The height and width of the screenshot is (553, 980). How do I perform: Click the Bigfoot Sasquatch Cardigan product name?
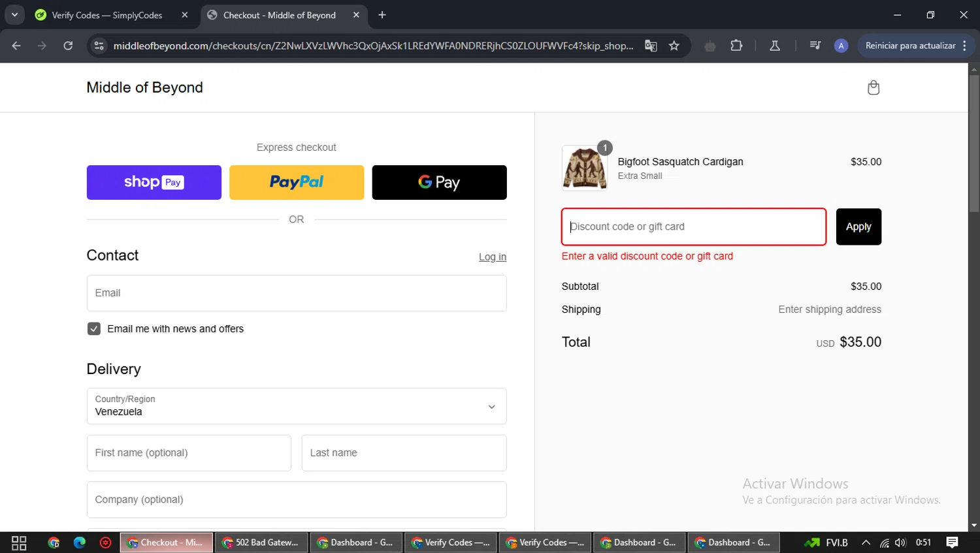(x=680, y=162)
